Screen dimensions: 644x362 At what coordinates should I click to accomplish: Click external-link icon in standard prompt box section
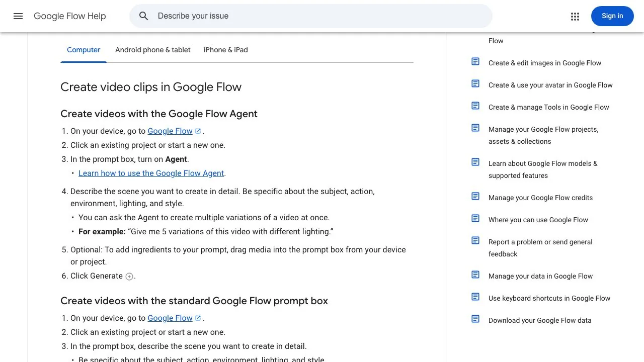198,318
